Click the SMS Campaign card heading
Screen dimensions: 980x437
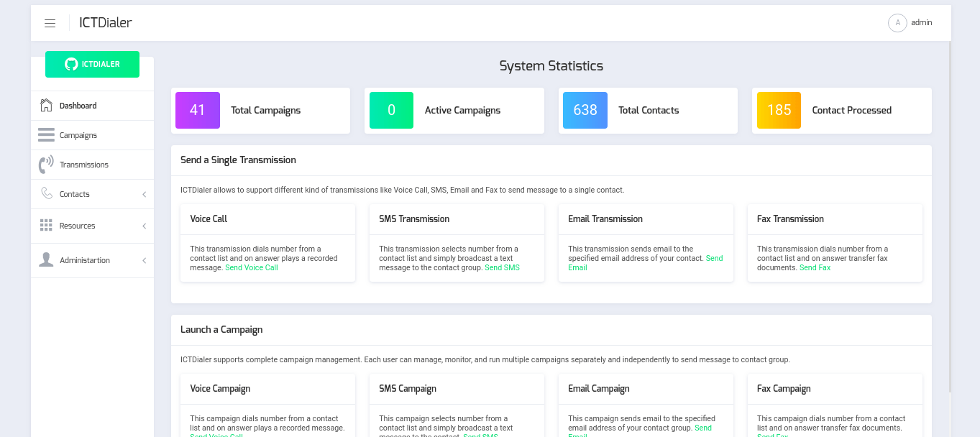[408, 388]
